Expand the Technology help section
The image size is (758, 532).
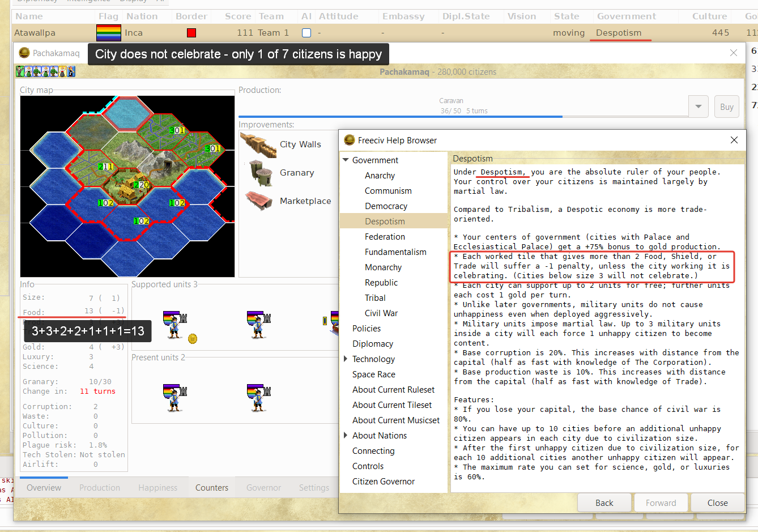pos(346,359)
